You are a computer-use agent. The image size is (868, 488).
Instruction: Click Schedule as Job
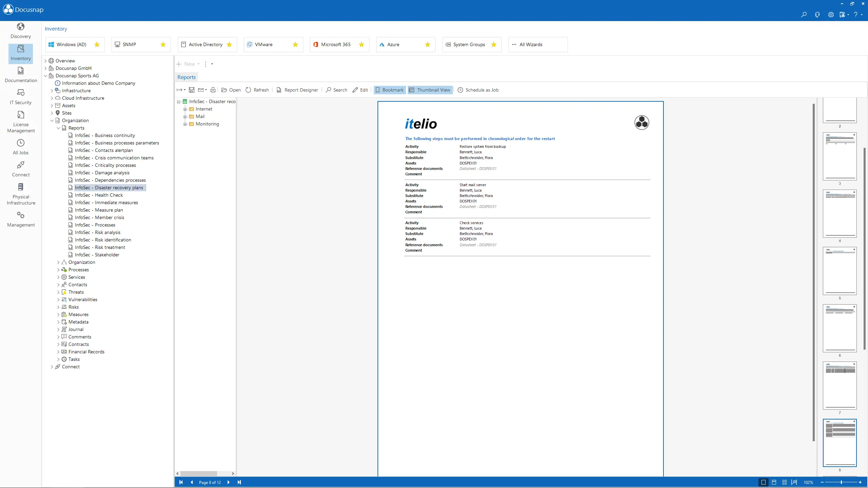pyautogui.click(x=478, y=90)
